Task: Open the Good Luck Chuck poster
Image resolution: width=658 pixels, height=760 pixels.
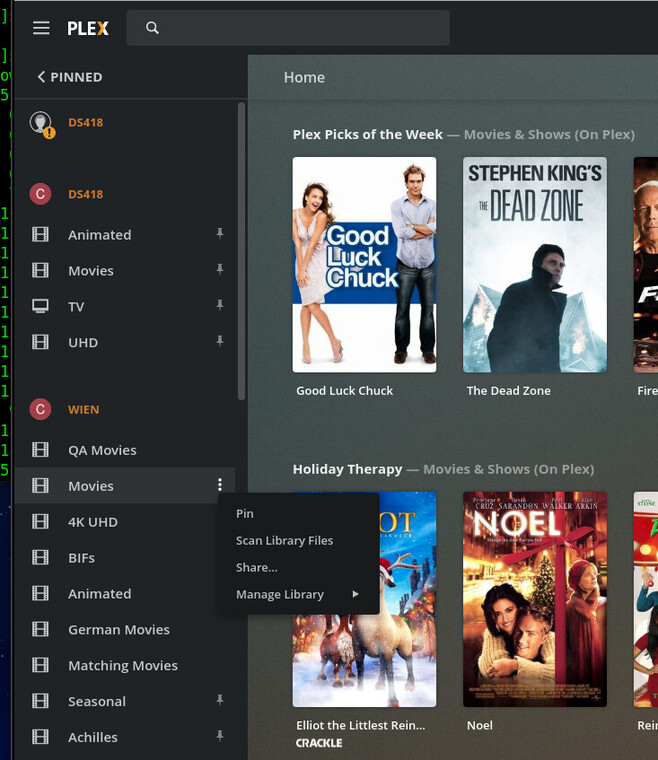Action: coord(364,265)
